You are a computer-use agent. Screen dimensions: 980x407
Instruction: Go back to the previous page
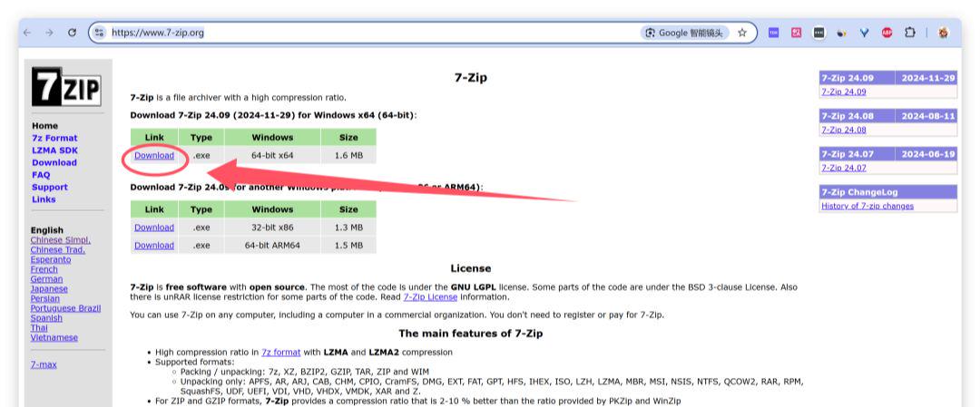[x=27, y=33]
